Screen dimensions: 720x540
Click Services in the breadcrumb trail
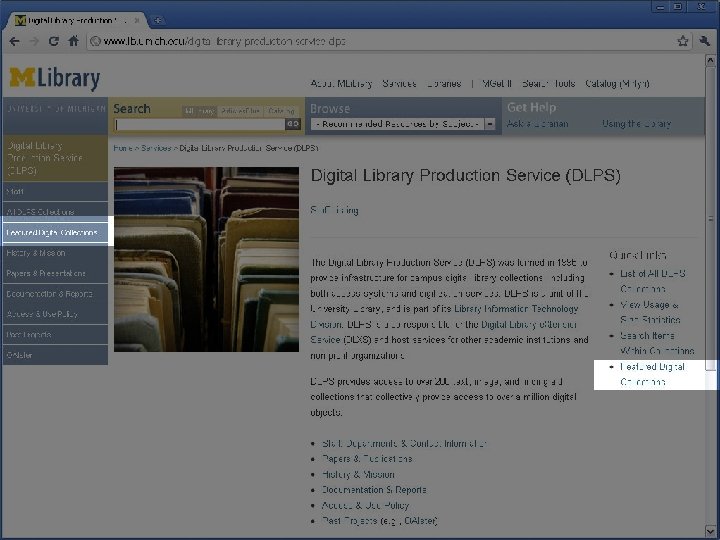pyautogui.click(x=156, y=148)
